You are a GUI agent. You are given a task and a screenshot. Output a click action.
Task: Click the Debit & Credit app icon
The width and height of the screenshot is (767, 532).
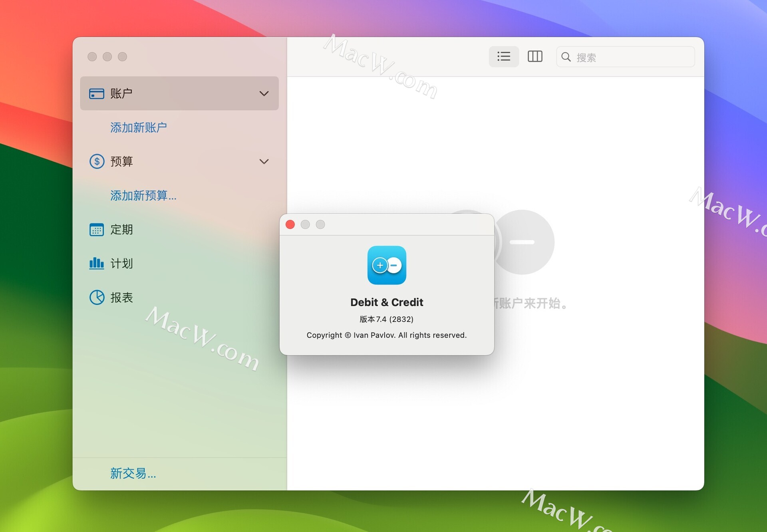(x=387, y=265)
